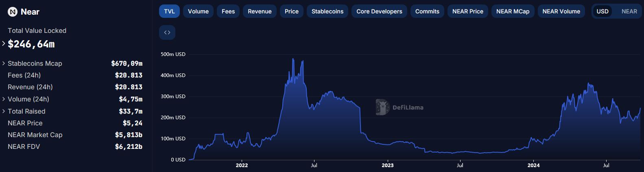The width and height of the screenshot is (644, 172).
Task: Click the $4,75m volume value
Action: (x=131, y=99)
